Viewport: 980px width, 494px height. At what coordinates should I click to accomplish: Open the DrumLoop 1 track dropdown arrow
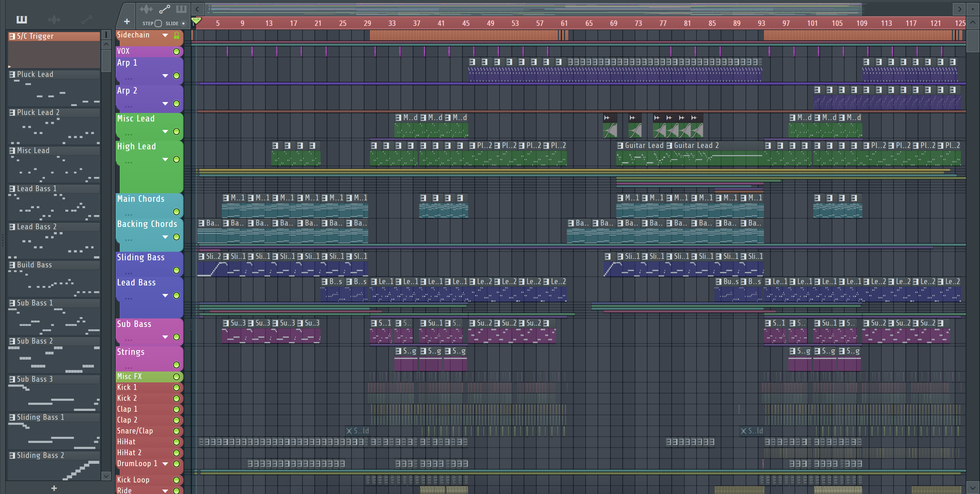click(165, 464)
